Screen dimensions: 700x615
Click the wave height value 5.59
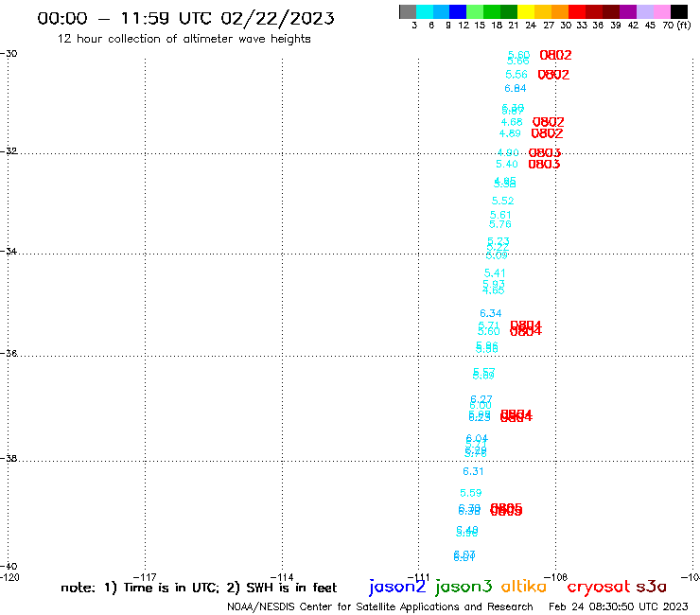click(x=471, y=493)
